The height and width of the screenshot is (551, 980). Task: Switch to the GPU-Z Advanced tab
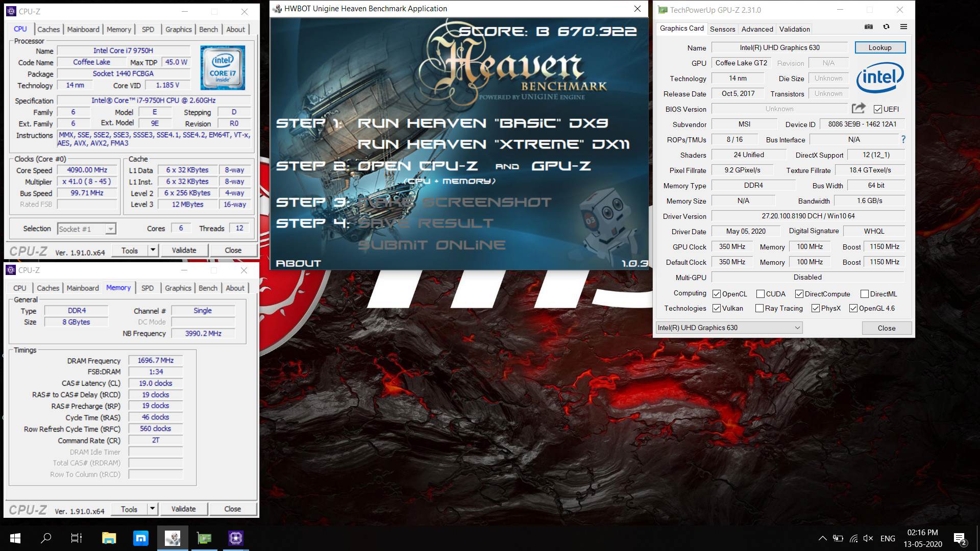757,29
